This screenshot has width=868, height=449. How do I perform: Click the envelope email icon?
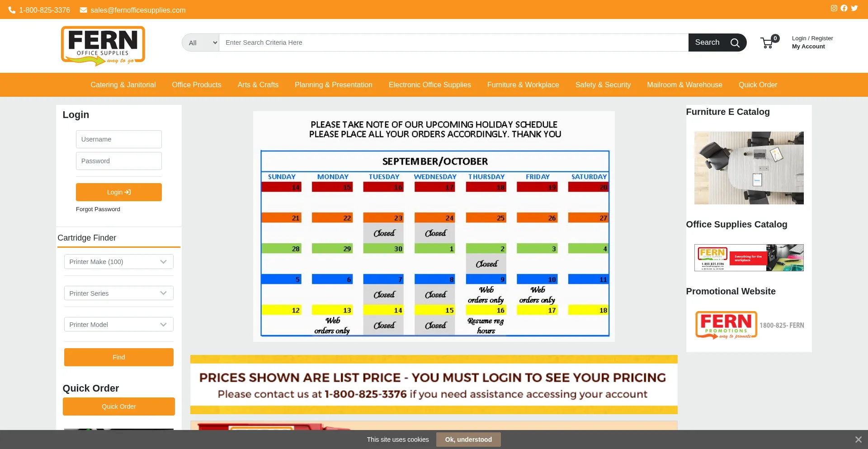pos(83,10)
